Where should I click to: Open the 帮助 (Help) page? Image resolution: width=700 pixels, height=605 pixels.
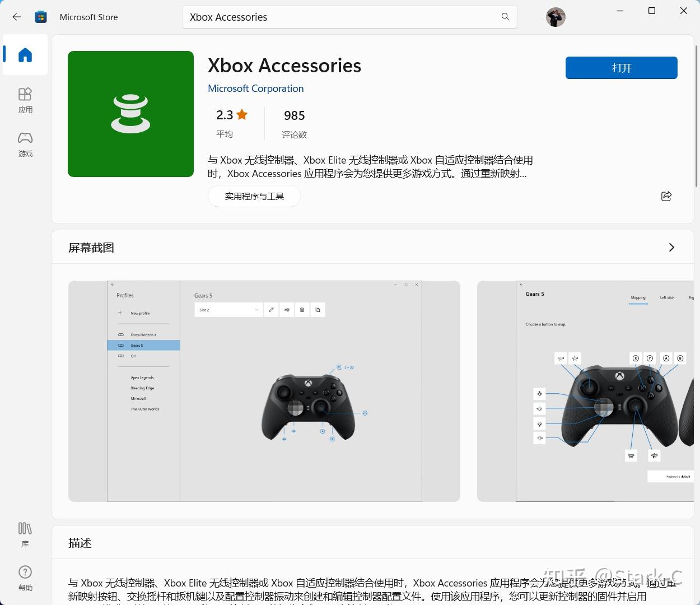pyautogui.click(x=25, y=578)
